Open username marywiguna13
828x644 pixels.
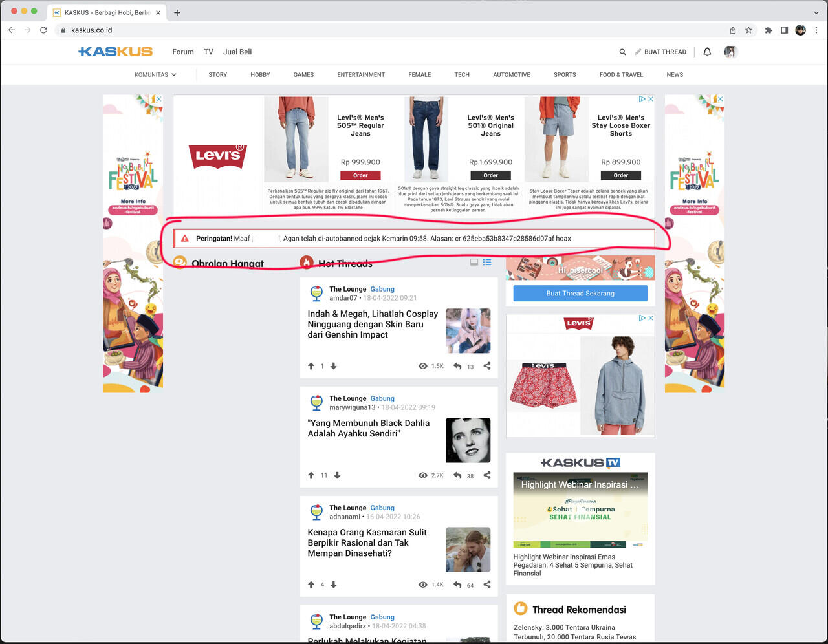pyautogui.click(x=353, y=407)
